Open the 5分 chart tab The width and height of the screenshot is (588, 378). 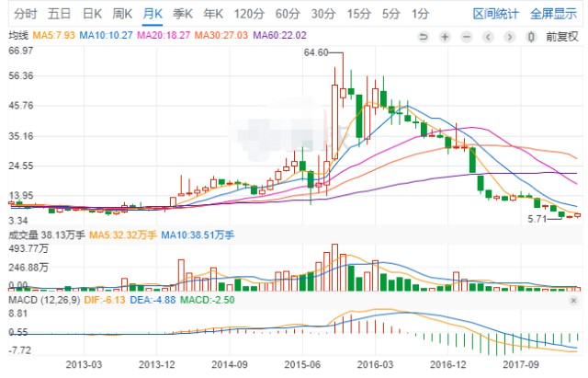[391, 15]
